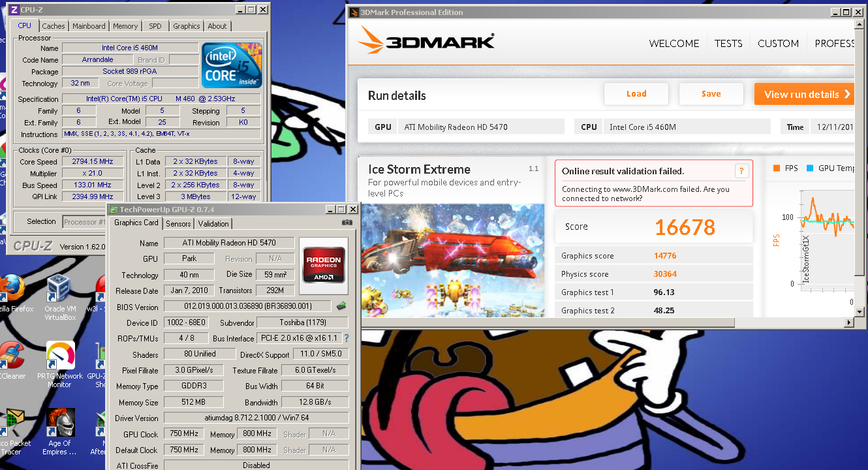The image size is (868, 470).
Task: Click the 3DMark title bar icon
Action: (x=354, y=12)
